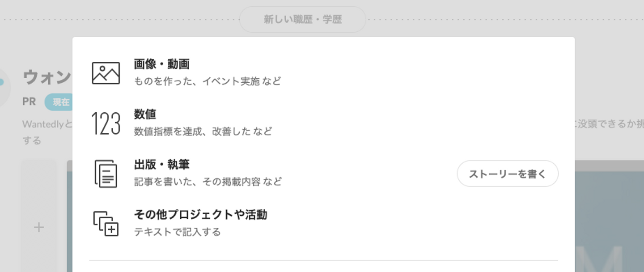The image size is (644, 272).
Task: Click the PR job title text
Action: pyautogui.click(x=29, y=102)
